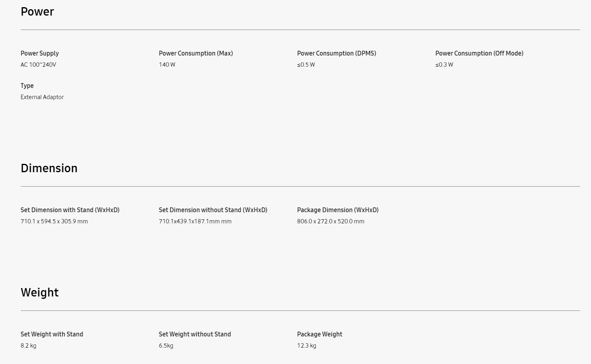The width and height of the screenshot is (591, 364).
Task: Click the Weight section heading
Action: tap(40, 292)
